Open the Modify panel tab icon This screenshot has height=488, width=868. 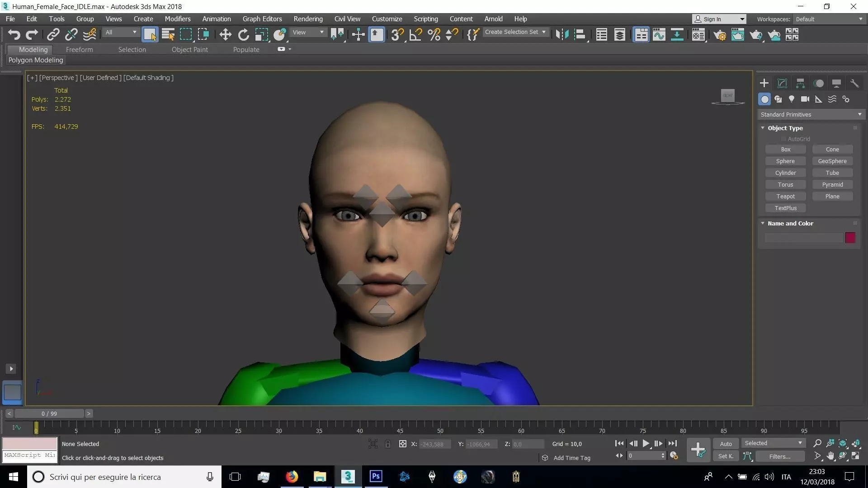(782, 83)
